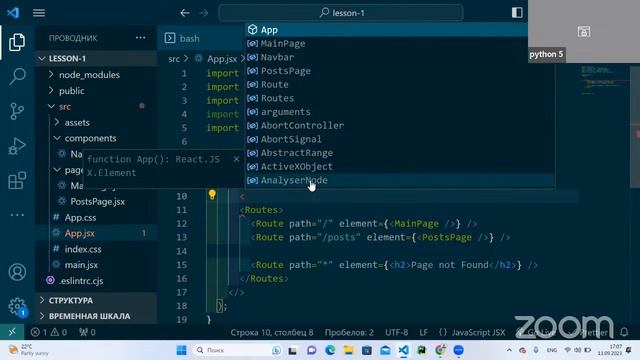Show errors and warnings in status bar
640x360 pixels.
point(49,332)
